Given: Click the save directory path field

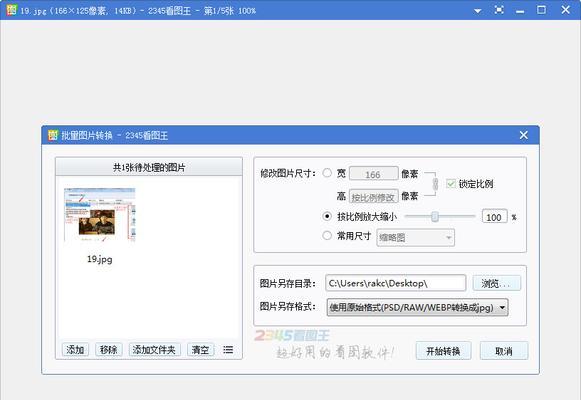Looking at the screenshot, I should tap(395, 283).
